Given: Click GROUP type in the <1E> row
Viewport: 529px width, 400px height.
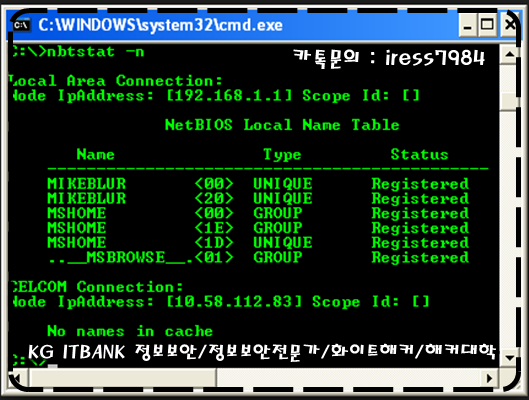Looking at the screenshot, I should 278,228.
